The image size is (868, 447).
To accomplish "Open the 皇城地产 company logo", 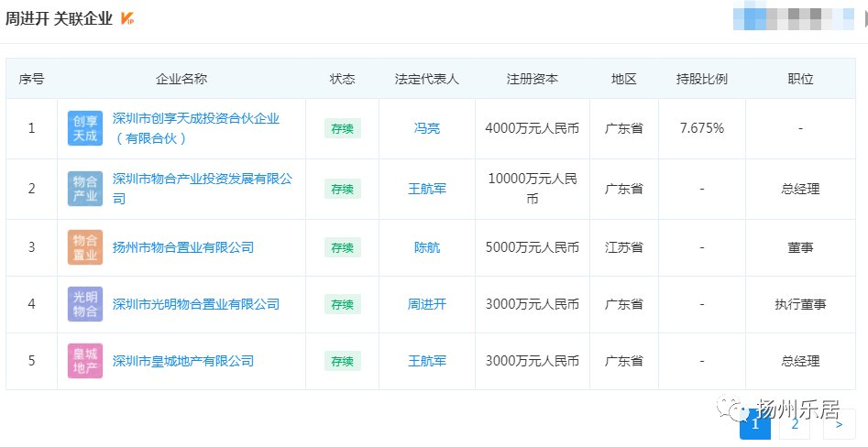I will click(85, 361).
